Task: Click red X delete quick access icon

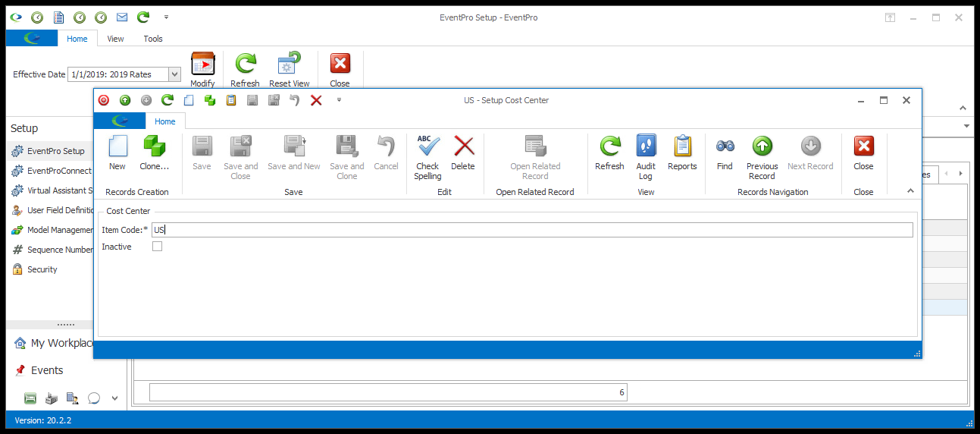Action: coord(316,100)
